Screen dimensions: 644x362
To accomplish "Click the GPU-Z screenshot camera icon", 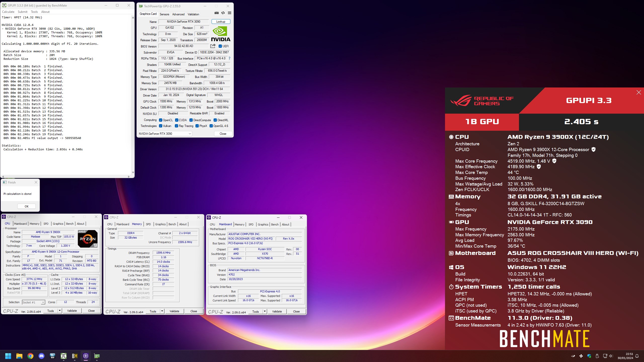I will [x=216, y=13].
